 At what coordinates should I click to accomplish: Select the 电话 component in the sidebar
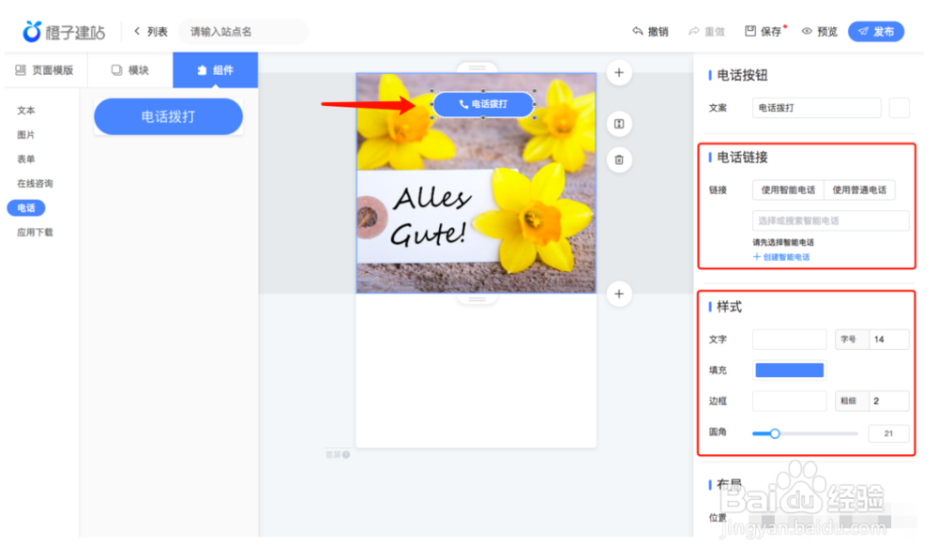(x=26, y=207)
